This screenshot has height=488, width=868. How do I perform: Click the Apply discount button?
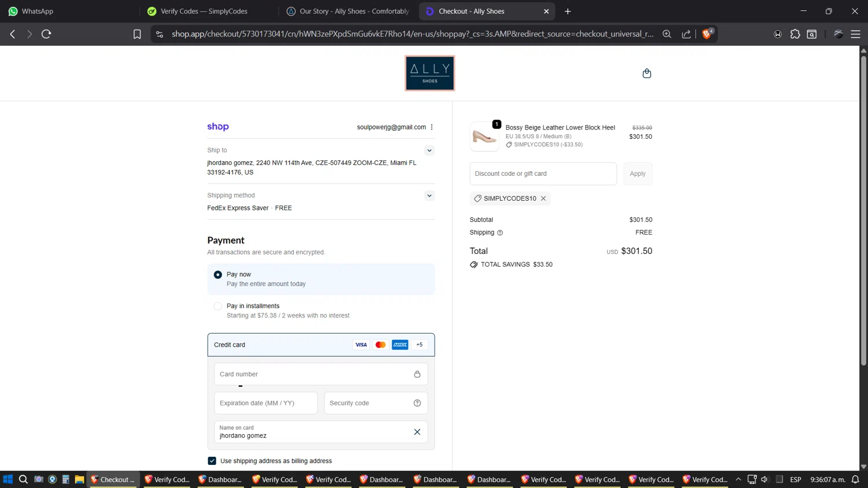point(638,173)
